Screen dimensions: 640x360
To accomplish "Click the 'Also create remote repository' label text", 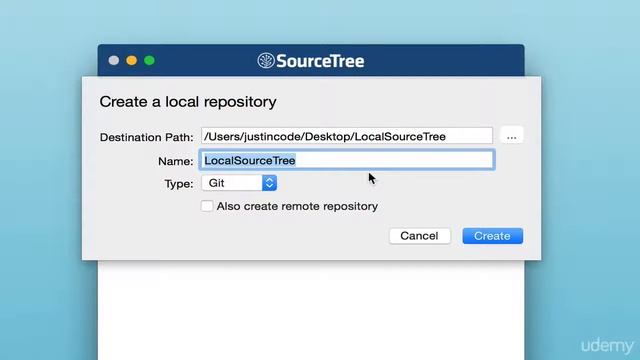I will (x=297, y=206).
